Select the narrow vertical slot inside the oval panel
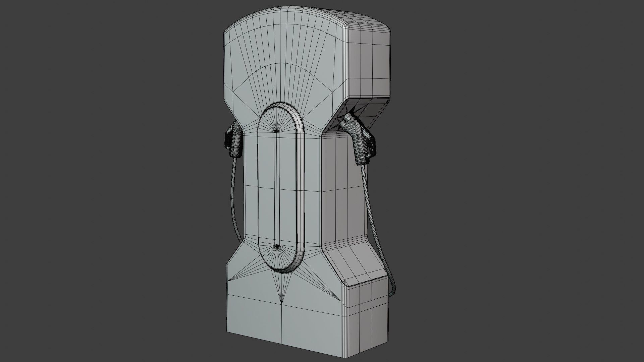 click(x=277, y=188)
